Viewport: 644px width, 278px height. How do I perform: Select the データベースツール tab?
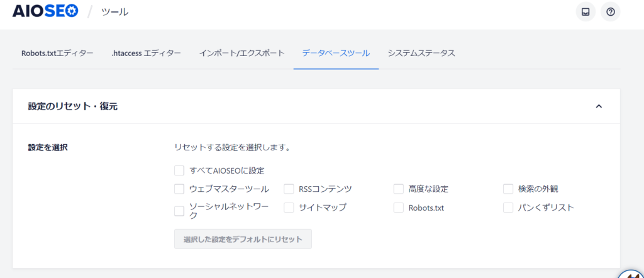[x=336, y=53]
